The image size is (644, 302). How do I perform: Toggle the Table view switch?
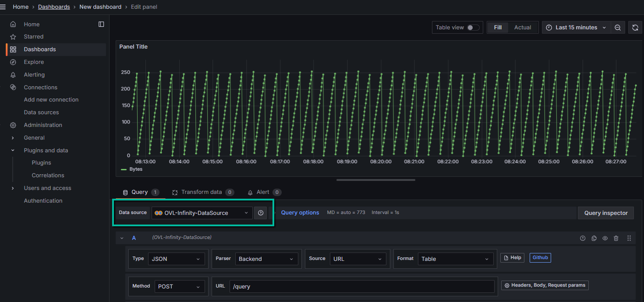click(x=473, y=28)
